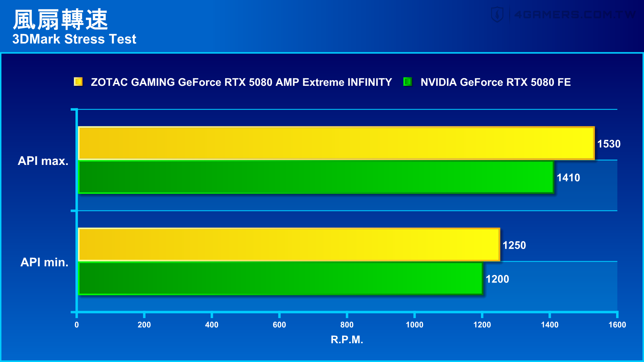Click the 1530 value label
The width and height of the screenshot is (644, 362).
609,144
